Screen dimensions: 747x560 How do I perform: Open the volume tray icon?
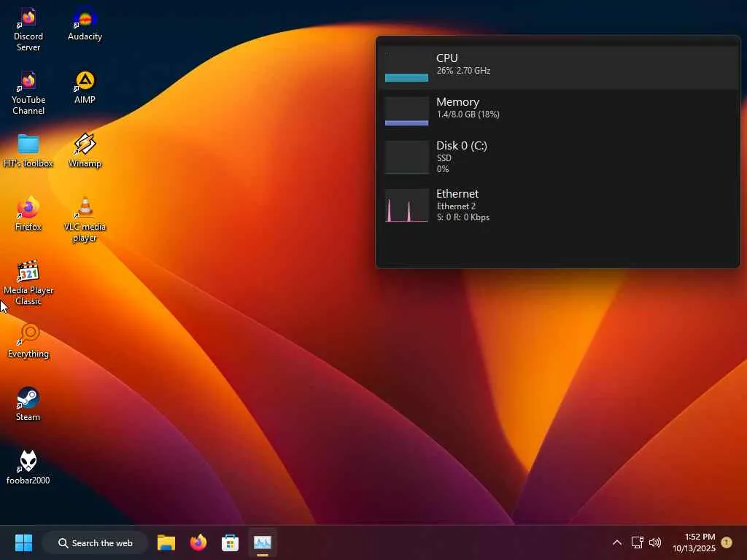click(656, 542)
